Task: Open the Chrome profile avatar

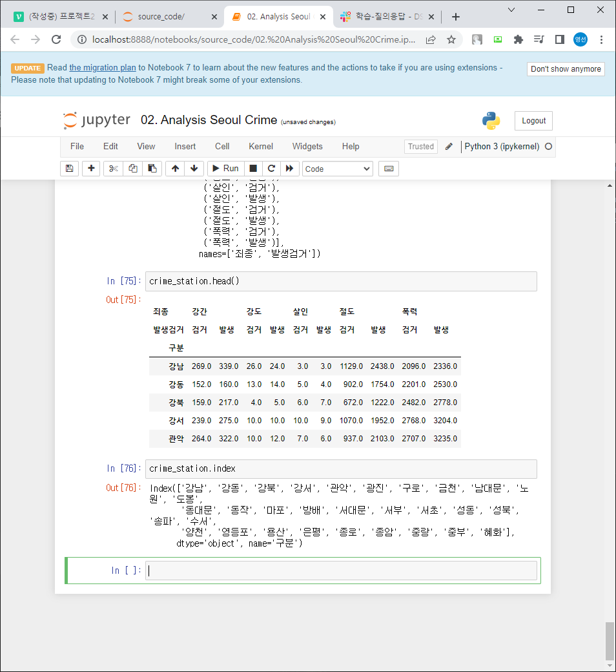Action: (580, 39)
